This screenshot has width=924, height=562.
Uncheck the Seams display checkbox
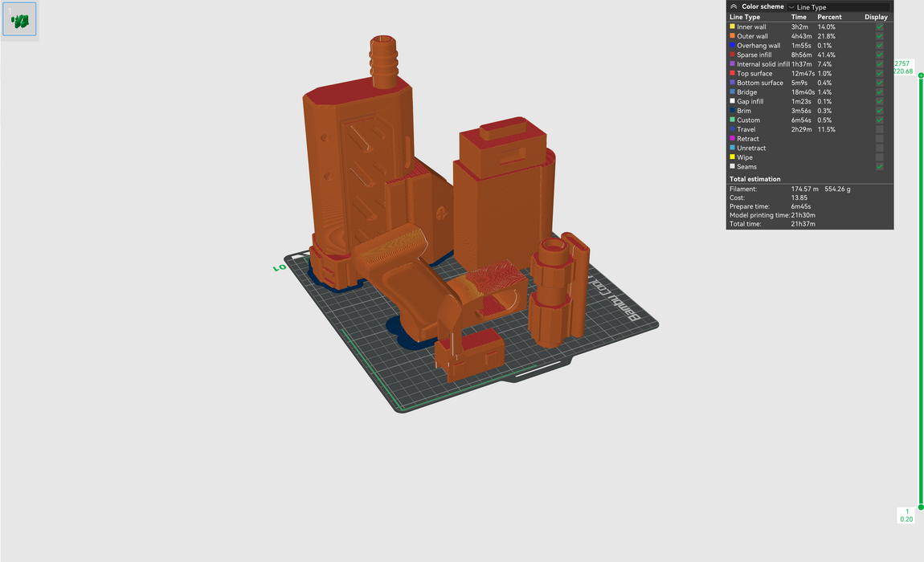pyautogui.click(x=880, y=167)
